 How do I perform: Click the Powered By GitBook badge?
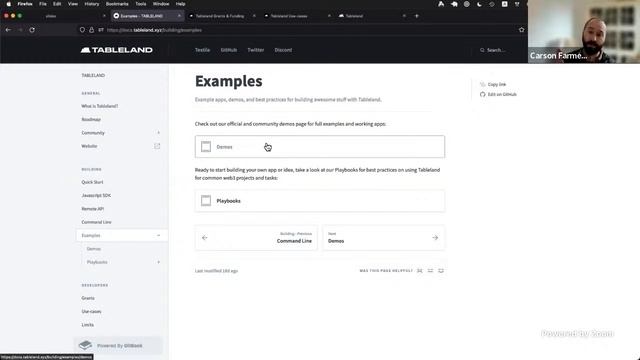click(118, 345)
